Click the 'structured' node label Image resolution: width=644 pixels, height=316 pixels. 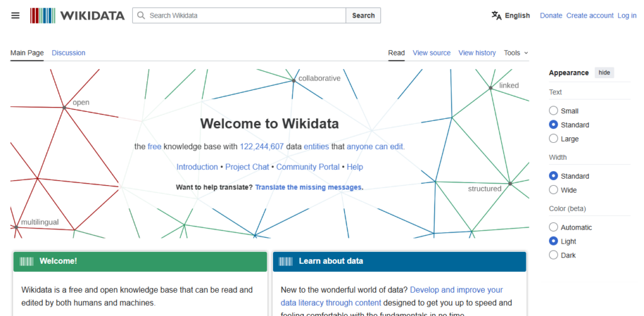coord(485,189)
